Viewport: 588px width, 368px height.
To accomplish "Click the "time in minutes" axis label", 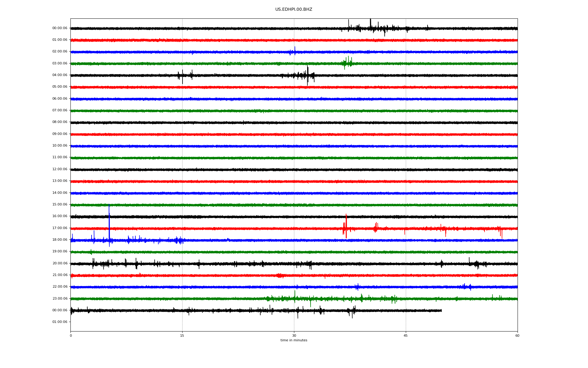I will pos(294,340).
